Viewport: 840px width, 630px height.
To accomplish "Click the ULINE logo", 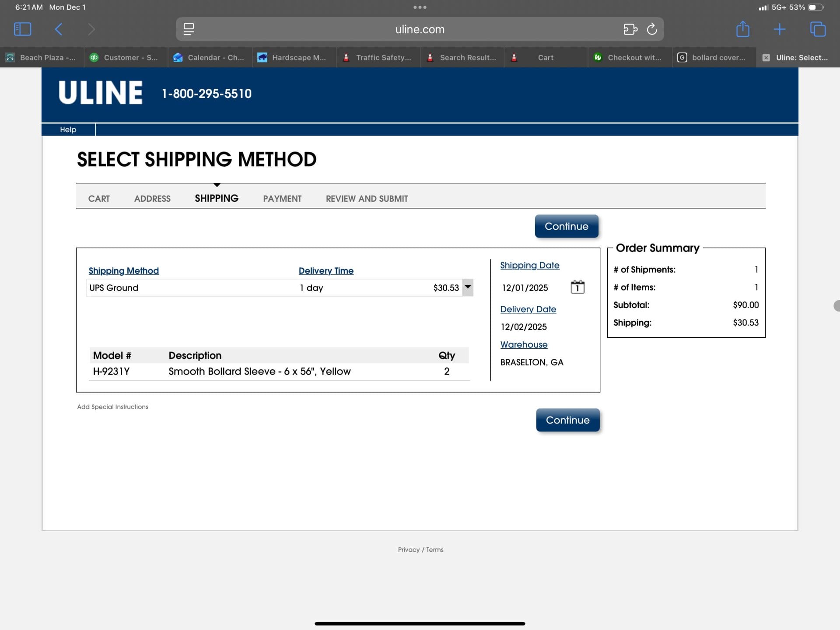I will coord(101,93).
